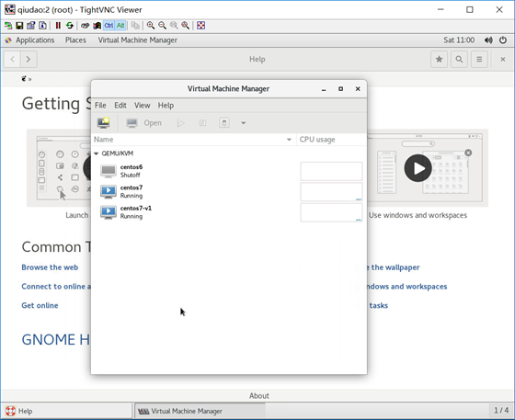Image resolution: width=515 pixels, height=420 pixels.
Task: Open the Connect to online link
Action: click(56, 287)
